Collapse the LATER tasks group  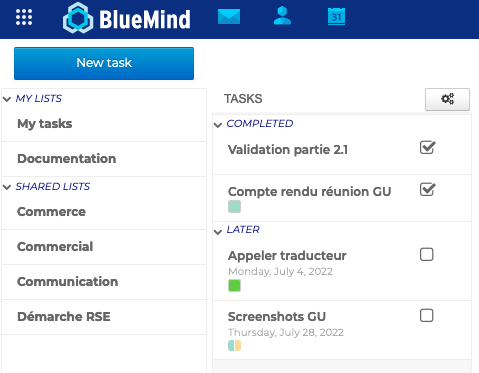(218, 232)
